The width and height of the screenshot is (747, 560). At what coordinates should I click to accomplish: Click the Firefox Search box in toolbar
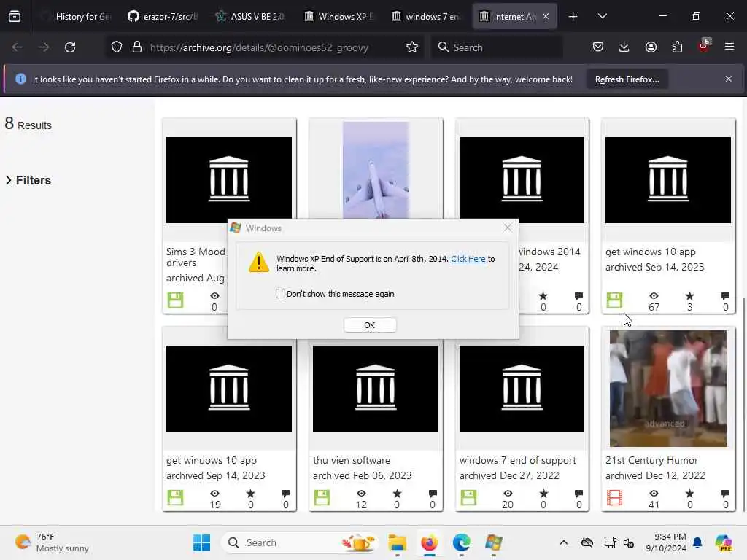498,47
